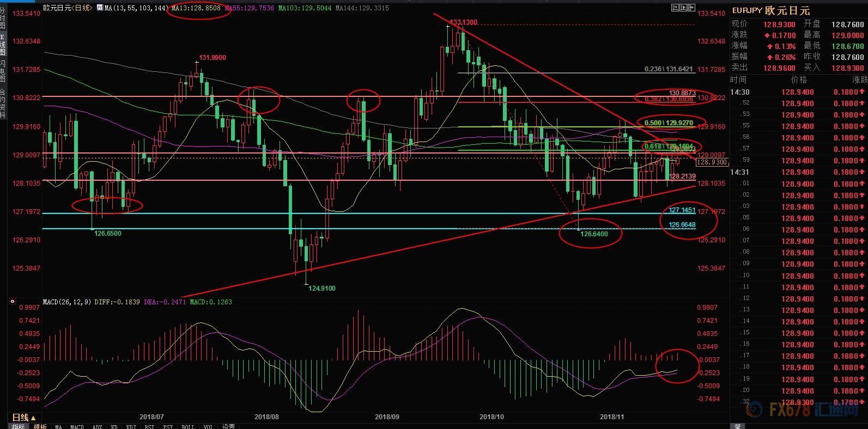This screenshot has height=429, width=868.
Task: Click the 2018/08 date axis label
Action: pyautogui.click(x=266, y=417)
